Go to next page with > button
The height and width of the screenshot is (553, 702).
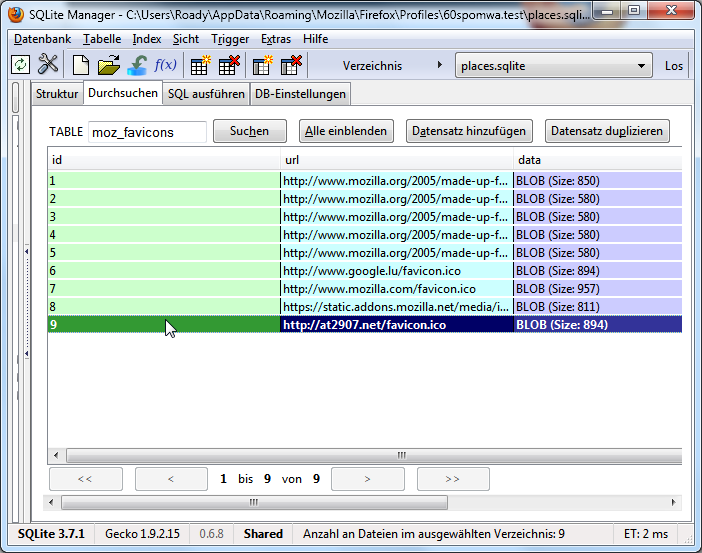368,479
